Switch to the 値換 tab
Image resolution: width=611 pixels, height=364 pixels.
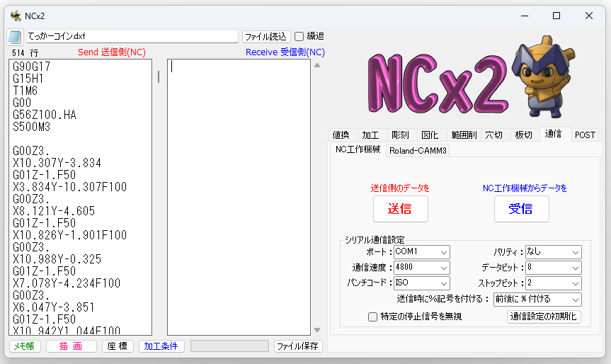pos(341,135)
